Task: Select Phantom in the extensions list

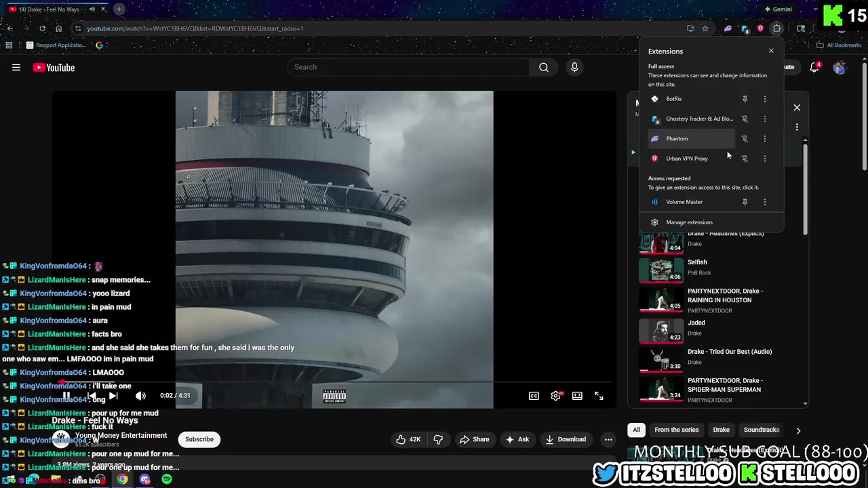Action: 692,139
